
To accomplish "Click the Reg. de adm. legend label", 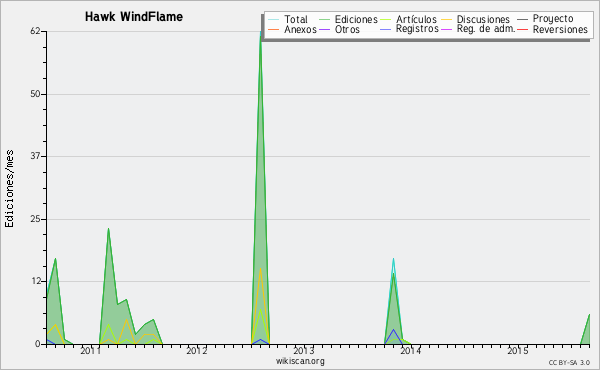I will 486,29.
